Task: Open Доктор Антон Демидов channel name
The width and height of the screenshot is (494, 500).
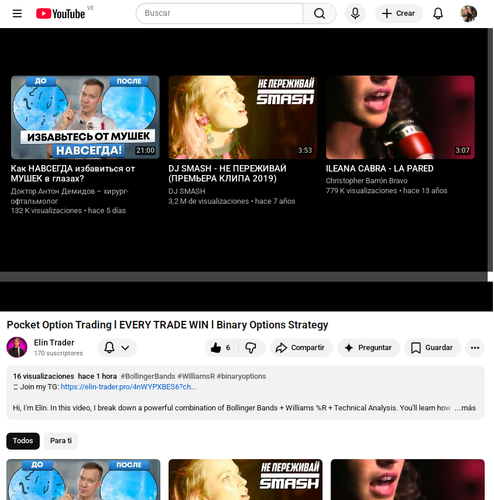Action: coord(69,196)
